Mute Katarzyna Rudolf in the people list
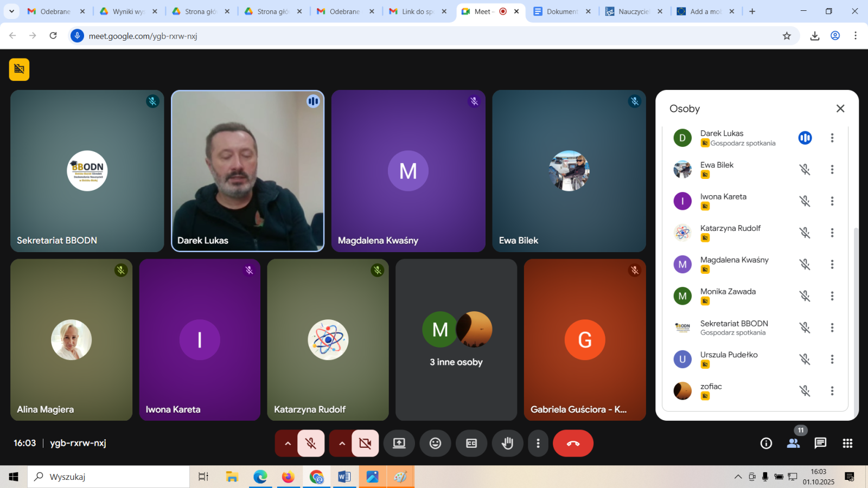The image size is (868, 488). tap(805, 233)
